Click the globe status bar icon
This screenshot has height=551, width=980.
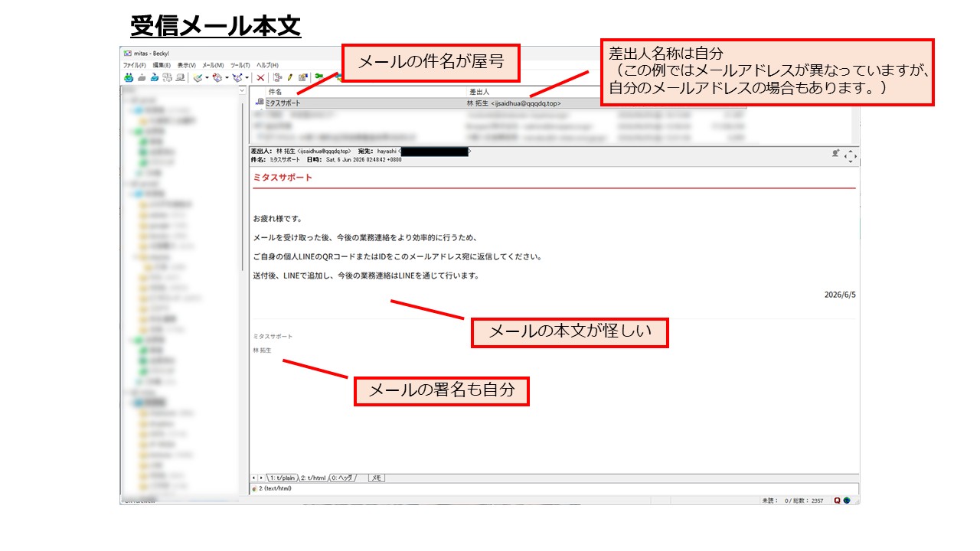847,500
